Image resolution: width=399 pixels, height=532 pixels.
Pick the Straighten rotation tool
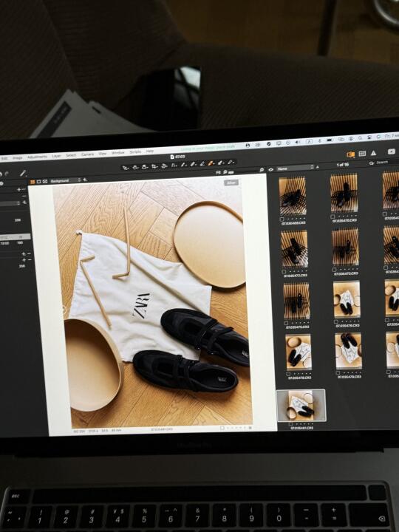tap(165, 166)
